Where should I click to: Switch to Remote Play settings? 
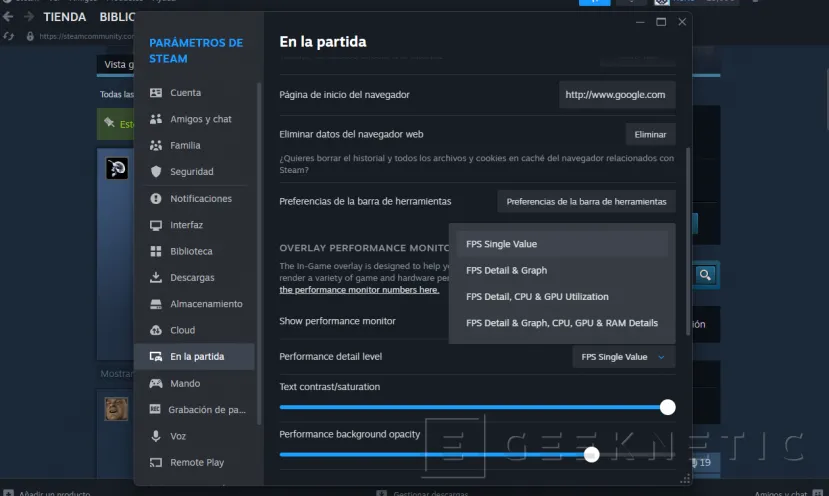click(195, 463)
